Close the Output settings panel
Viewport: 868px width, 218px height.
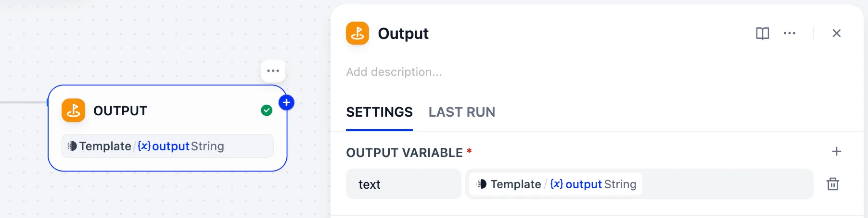click(837, 33)
